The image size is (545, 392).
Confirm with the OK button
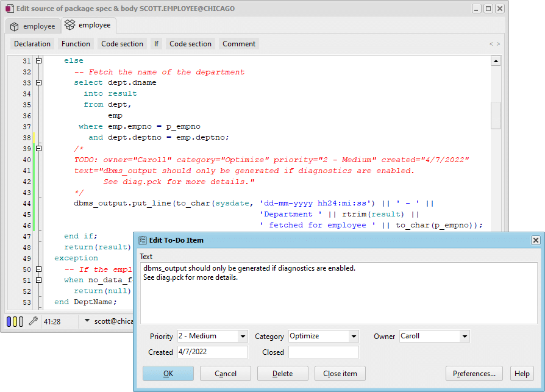pyautogui.click(x=168, y=374)
